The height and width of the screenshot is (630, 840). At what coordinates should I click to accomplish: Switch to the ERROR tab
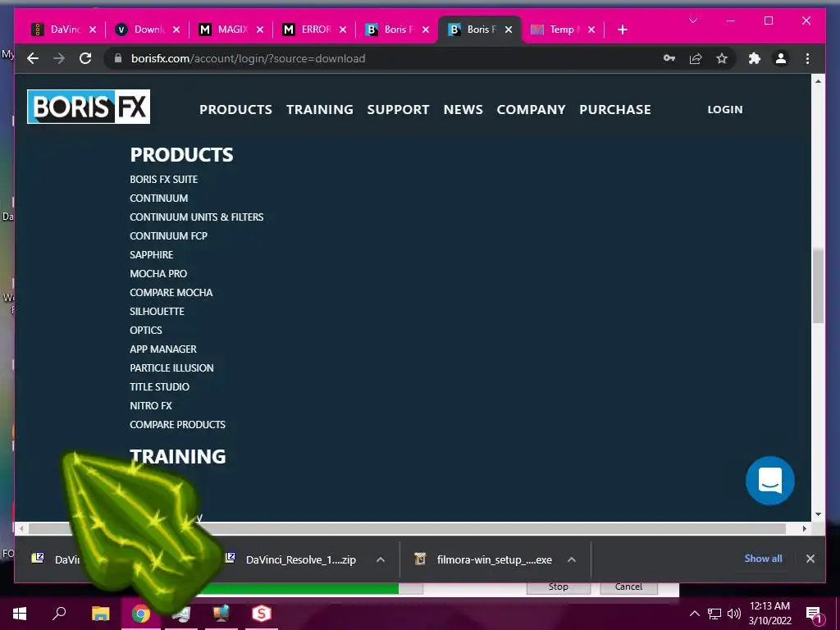pyautogui.click(x=308, y=30)
